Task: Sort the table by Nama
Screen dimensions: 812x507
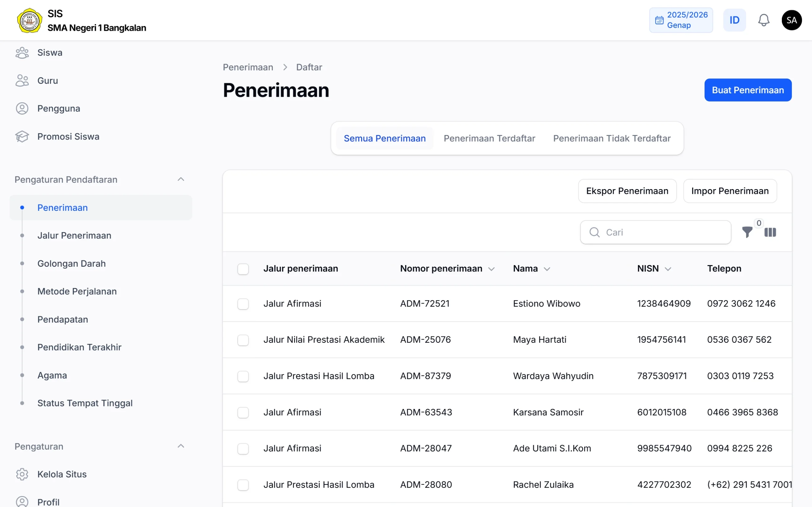Action: pos(548,268)
